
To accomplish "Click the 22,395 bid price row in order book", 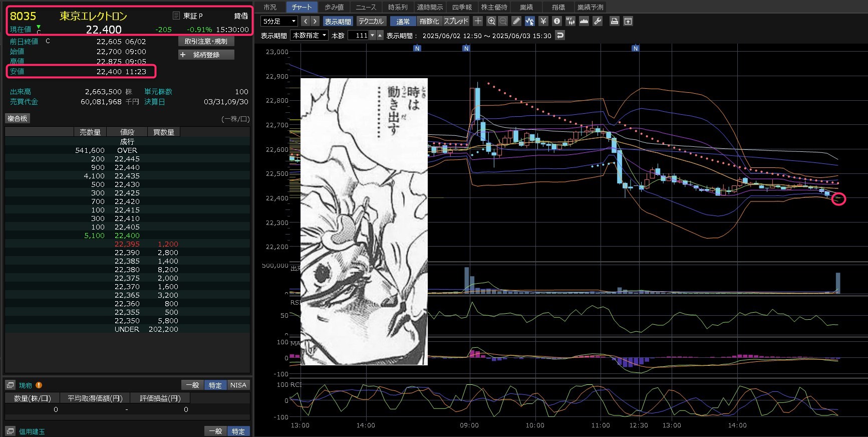I will (x=127, y=244).
